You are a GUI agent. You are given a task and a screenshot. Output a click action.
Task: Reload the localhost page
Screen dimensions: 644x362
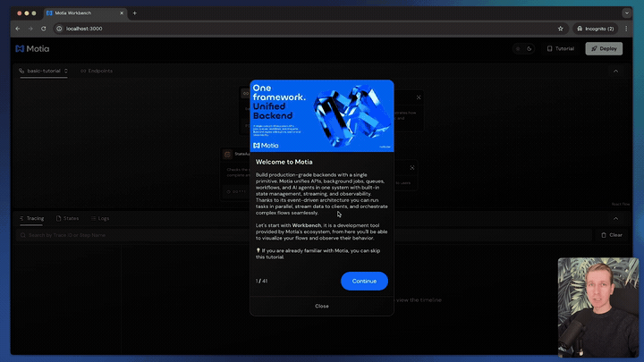click(43, 29)
